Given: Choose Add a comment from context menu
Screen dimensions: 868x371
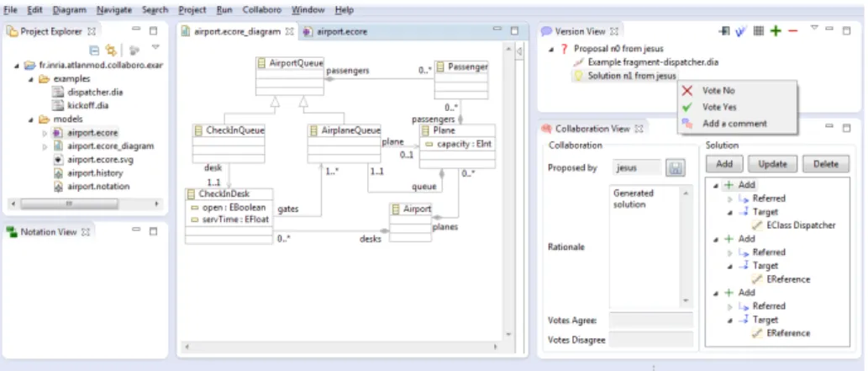Looking at the screenshot, I should (734, 124).
